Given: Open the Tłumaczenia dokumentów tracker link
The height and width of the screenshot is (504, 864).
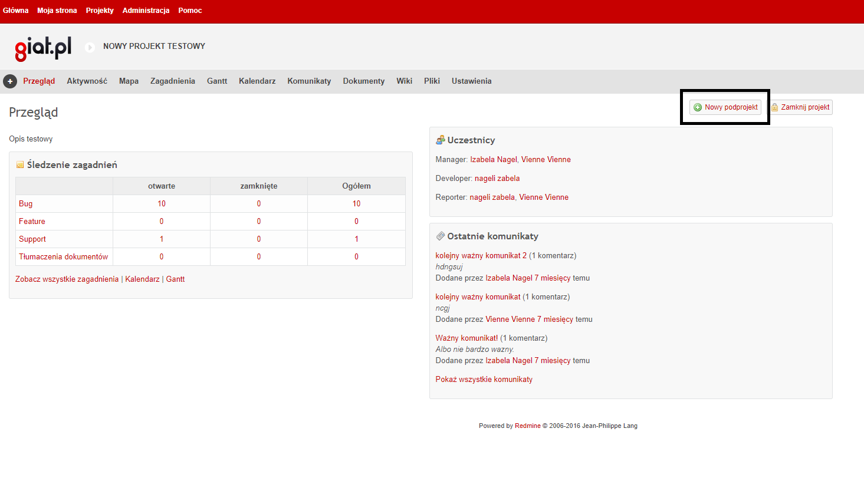Looking at the screenshot, I should coord(64,257).
